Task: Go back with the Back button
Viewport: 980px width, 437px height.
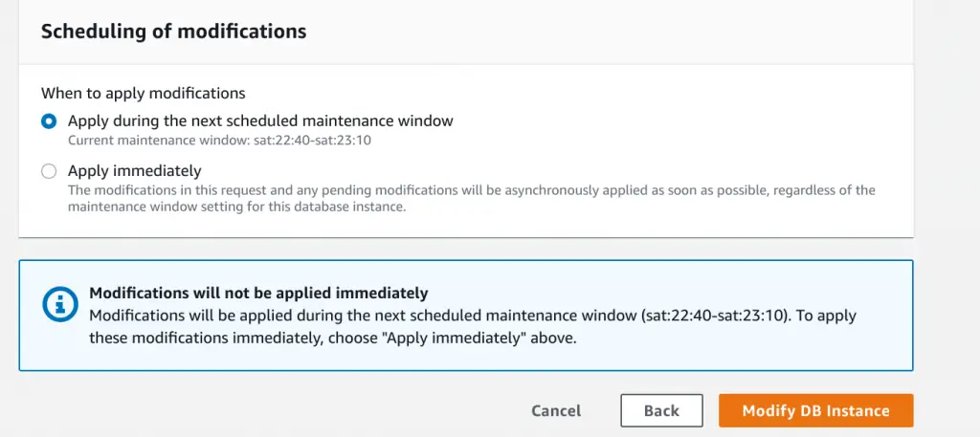Action: click(x=661, y=411)
